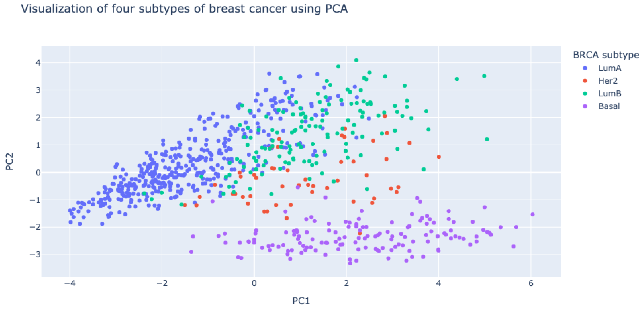644x310 pixels.
Task: Hide Basal series via legend label
Action: pyautogui.click(x=609, y=106)
